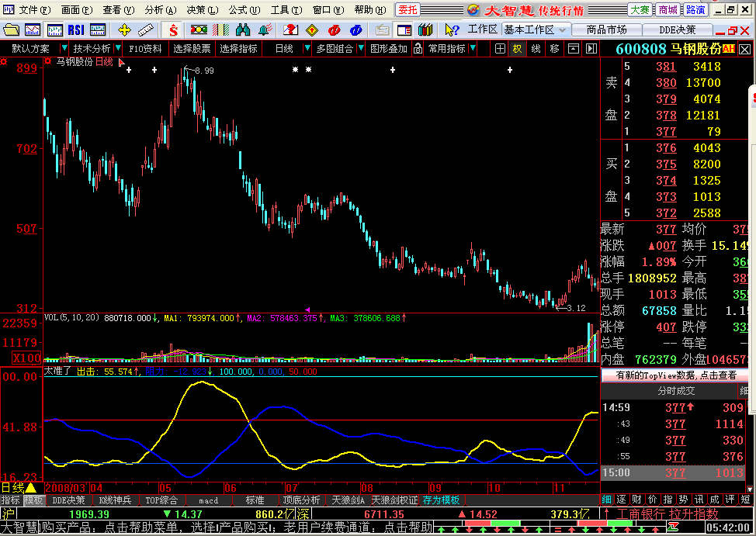
Task: Click the 600808 马钢股份 stock title
Action: [x=669, y=49]
